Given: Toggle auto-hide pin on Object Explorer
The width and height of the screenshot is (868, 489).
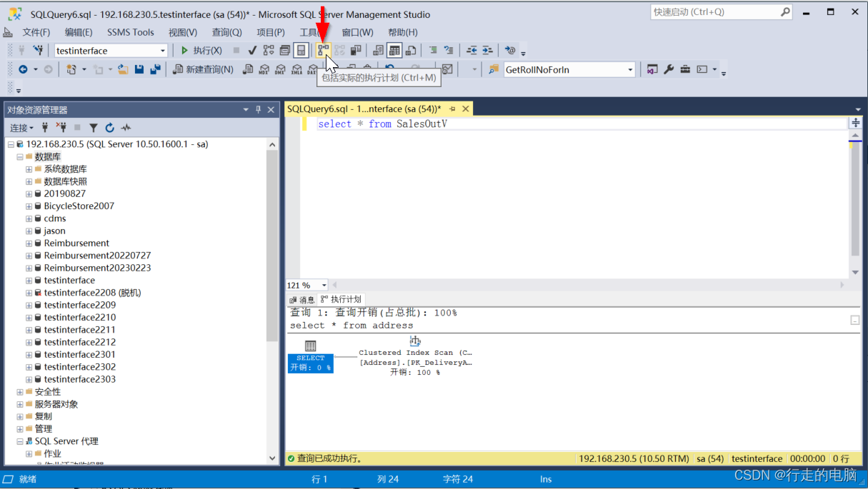Looking at the screenshot, I should (x=259, y=109).
